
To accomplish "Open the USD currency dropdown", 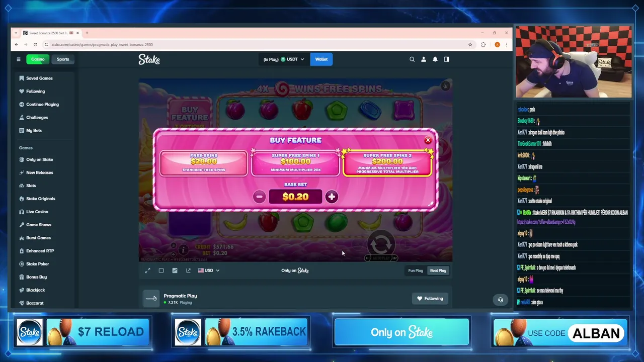I will tap(208, 270).
